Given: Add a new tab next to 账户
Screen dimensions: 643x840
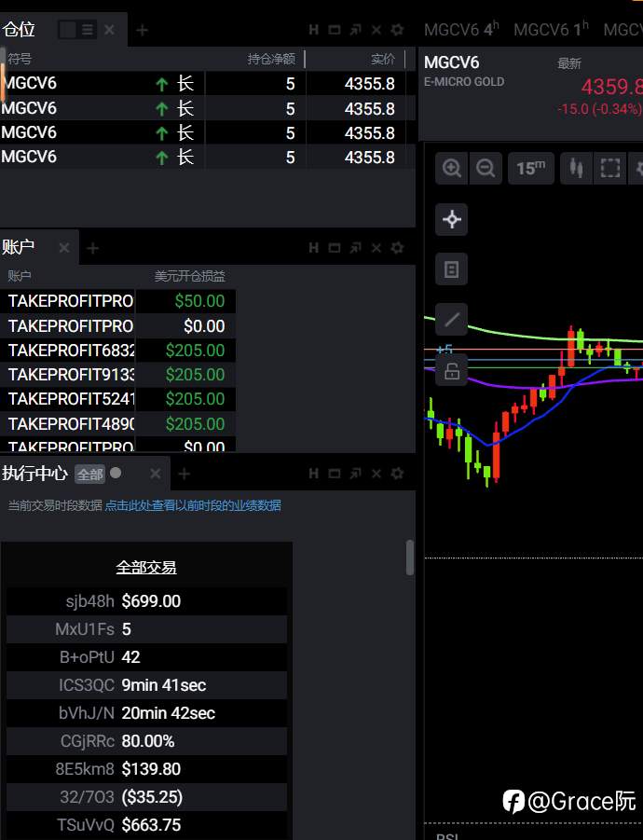Looking at the screenshot, I should point(92,248).
